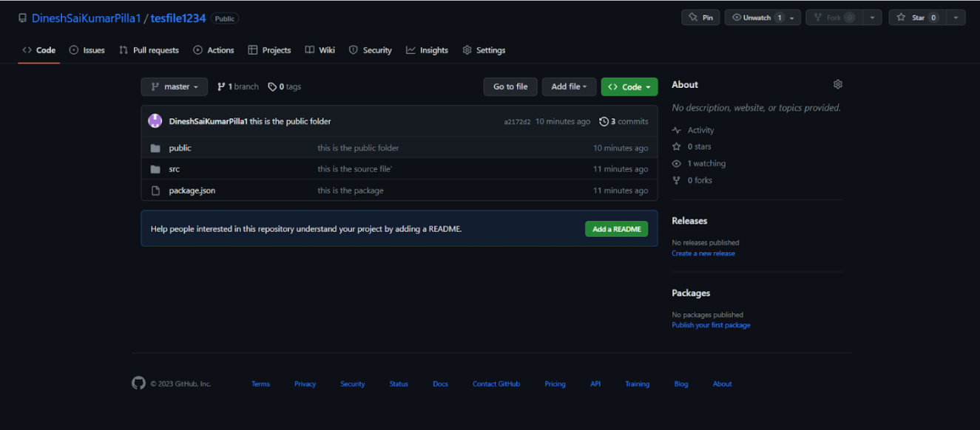
Task: Open the Training footer link
Action: (637, 384)
